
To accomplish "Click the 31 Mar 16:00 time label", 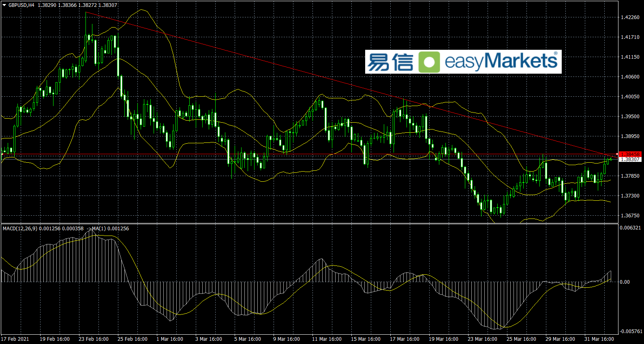I will click(599, 339).
